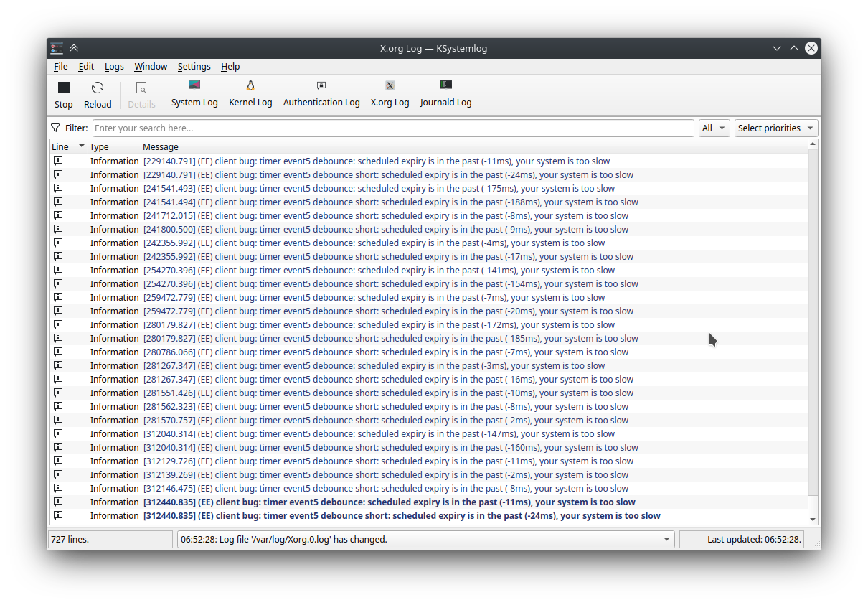Open the Help menu
This screenshot has height=605, width=868.
(230, 66)
